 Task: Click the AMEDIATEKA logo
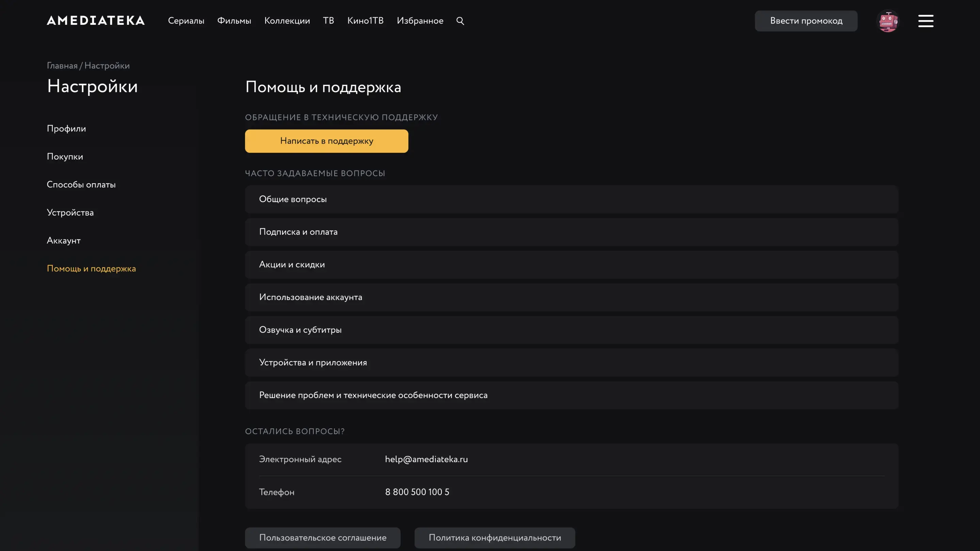tap(96, 20)
